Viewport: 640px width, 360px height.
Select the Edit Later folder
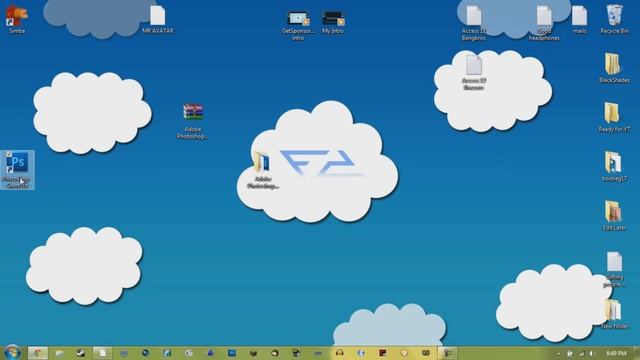(614, 215)
